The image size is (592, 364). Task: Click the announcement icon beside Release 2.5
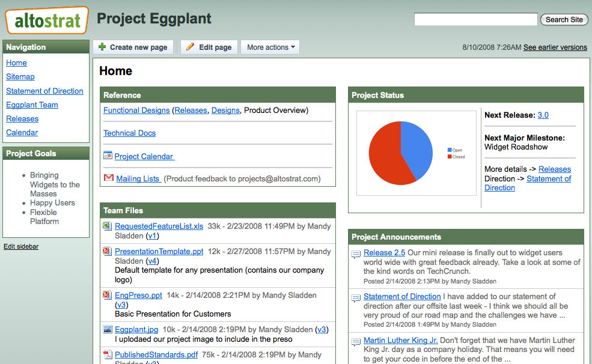point(356,253)
